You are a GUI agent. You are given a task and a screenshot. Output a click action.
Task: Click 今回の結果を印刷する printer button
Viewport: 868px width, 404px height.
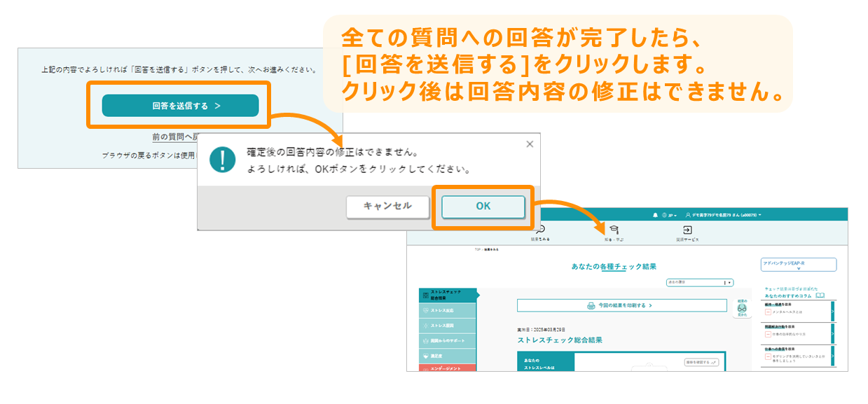pos(622,305)
